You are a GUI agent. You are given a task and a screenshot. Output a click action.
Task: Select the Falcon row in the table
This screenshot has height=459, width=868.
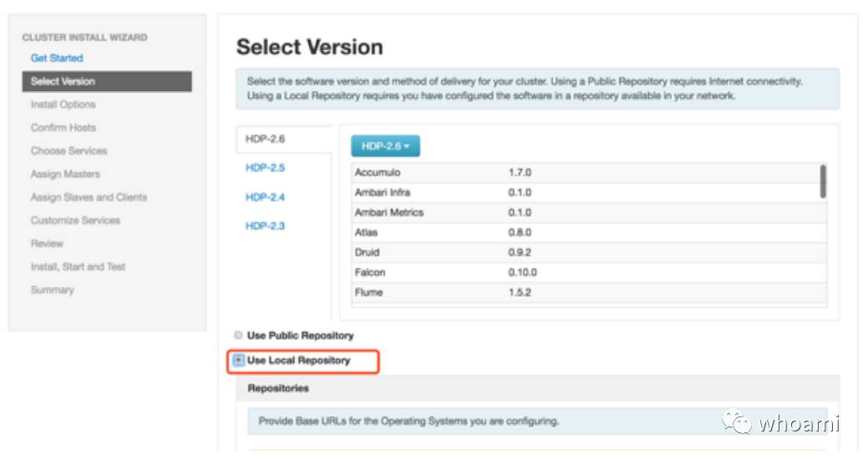point(586,272)
